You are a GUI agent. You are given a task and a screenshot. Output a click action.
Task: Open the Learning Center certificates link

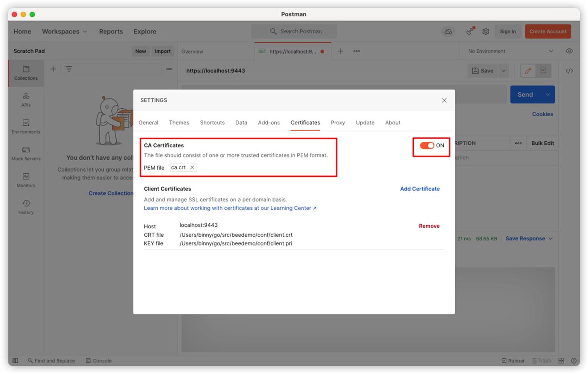[x=230, y=208]
